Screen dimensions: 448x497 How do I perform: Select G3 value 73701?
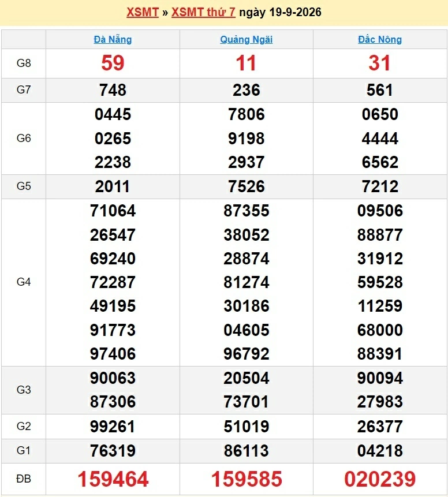tap(247, 402)
